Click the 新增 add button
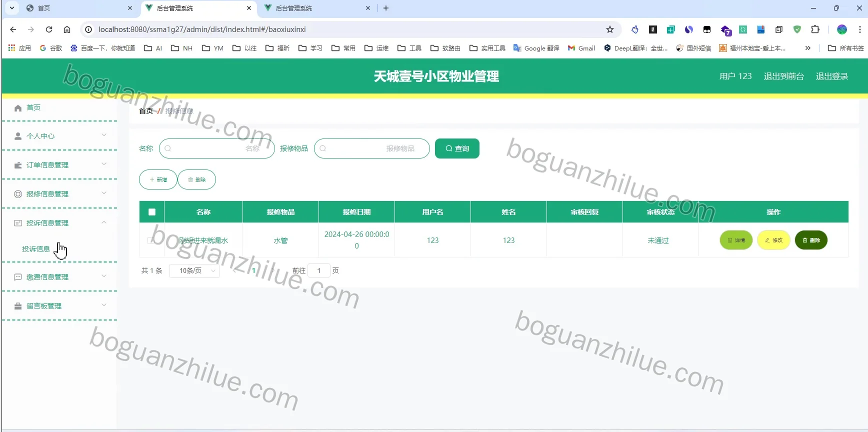The image size is (868, 432). [158, 179]
